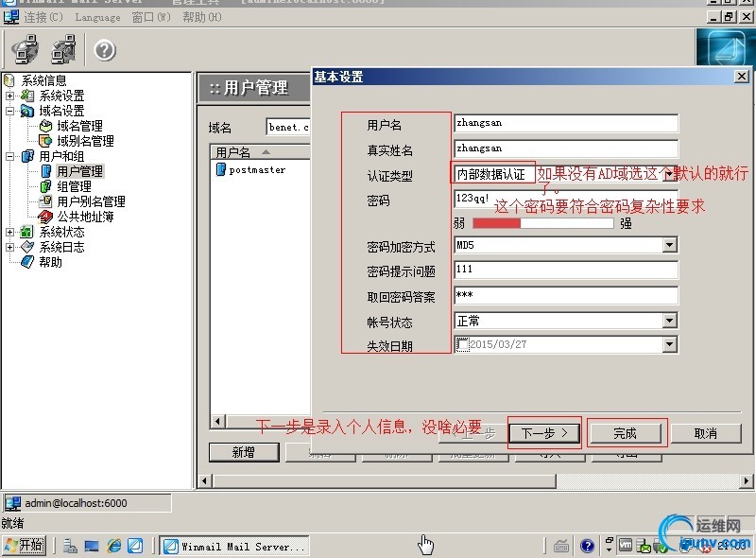Image resolution: width=756 pixels, height=558 pixels.
Task: Click the 密码 input field
Action: (x=566, y=199)
